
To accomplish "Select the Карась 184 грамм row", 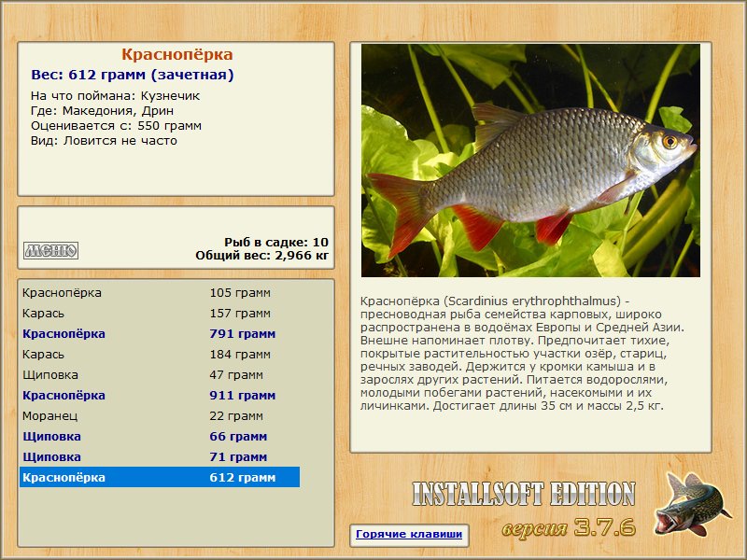I will pos(160,355).
